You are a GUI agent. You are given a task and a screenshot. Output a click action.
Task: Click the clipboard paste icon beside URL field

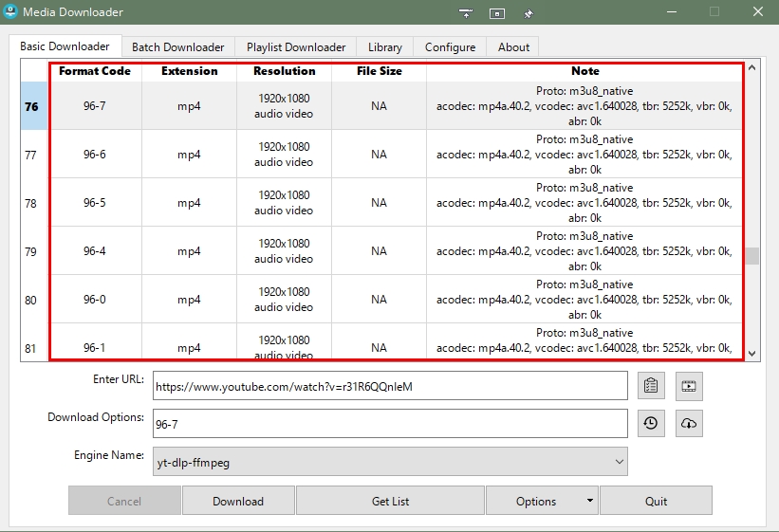[x=650, y=386]
